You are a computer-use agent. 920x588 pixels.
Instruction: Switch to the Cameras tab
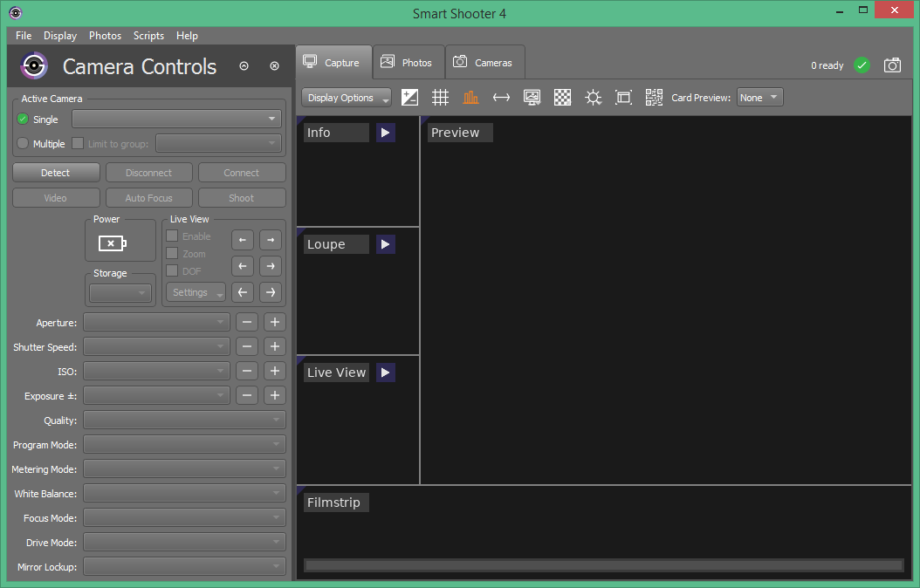[x=484, y=63]
